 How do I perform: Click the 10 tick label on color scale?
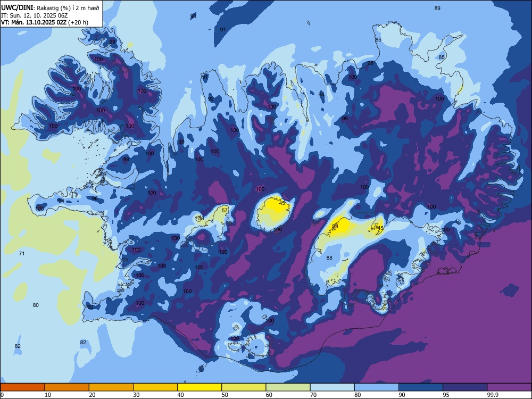point(48,395)
